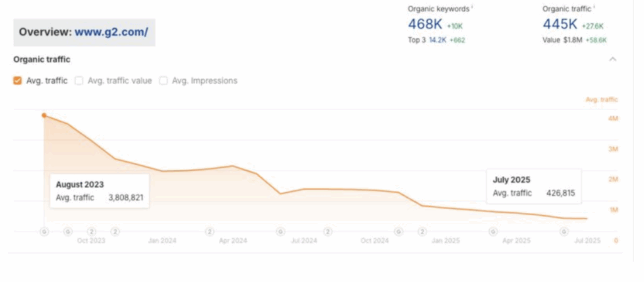The height and width of the screenshot is (282, 644).
Task: Click the update marker between Jul and Oct 2024
Action: [328, 232]
